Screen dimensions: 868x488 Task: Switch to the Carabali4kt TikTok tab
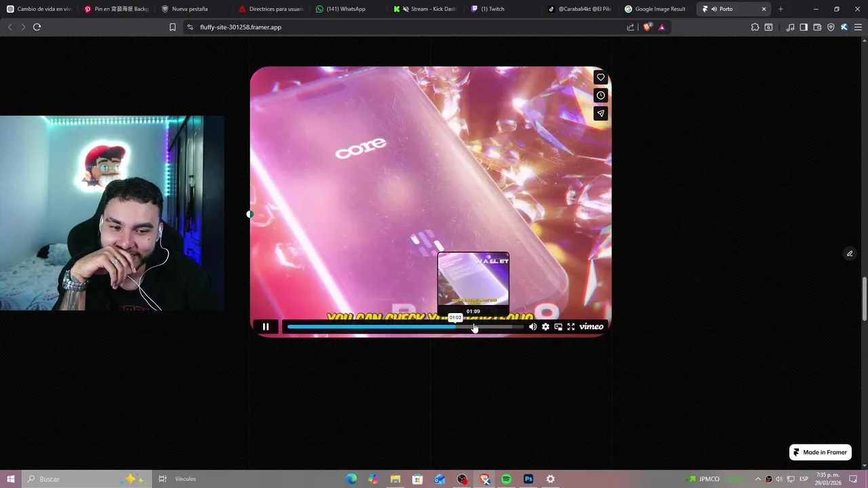tap(580, 9)
